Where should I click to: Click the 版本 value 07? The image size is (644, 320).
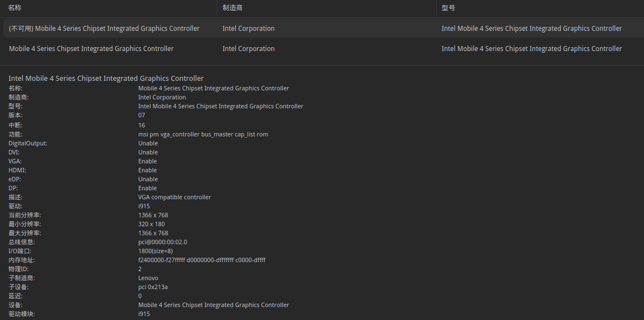[x=142, y=115]
